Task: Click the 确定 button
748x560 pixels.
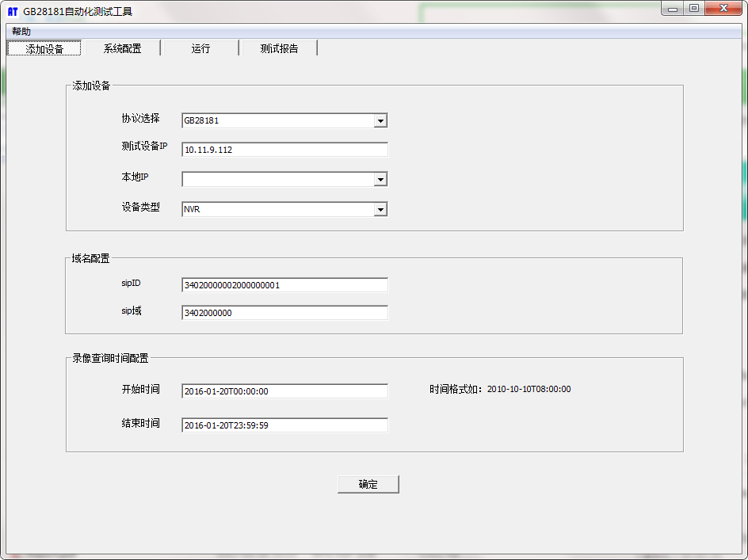Action: coord(368,485)
